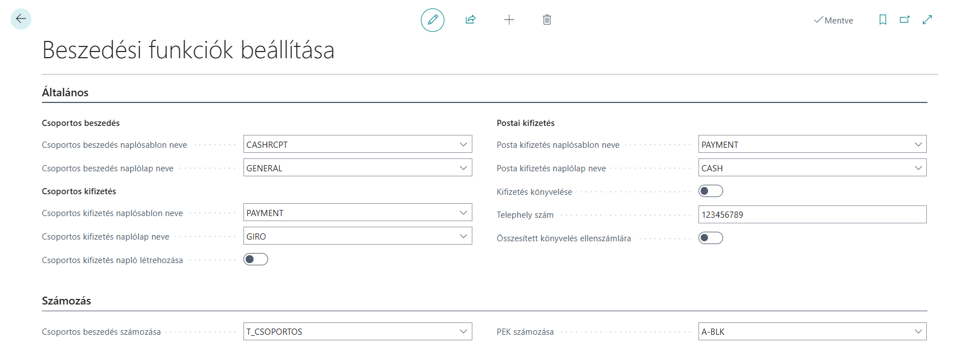This screenshot has width=980, height=356.
Task: Click the trash delete icon
Action: (547, 20)
